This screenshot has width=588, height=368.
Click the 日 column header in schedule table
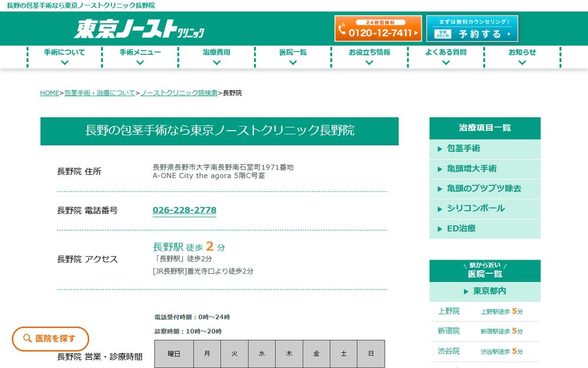[x=371, y=354]
